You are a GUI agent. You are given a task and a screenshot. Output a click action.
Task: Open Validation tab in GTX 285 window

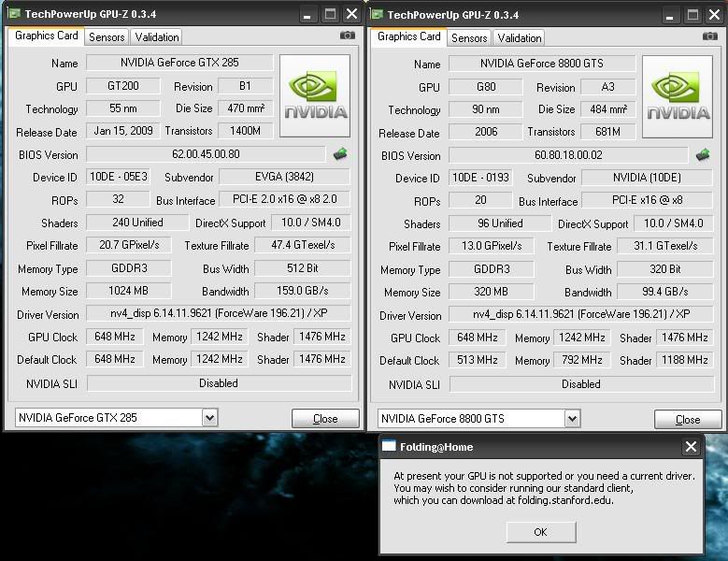tap(156, 37)
